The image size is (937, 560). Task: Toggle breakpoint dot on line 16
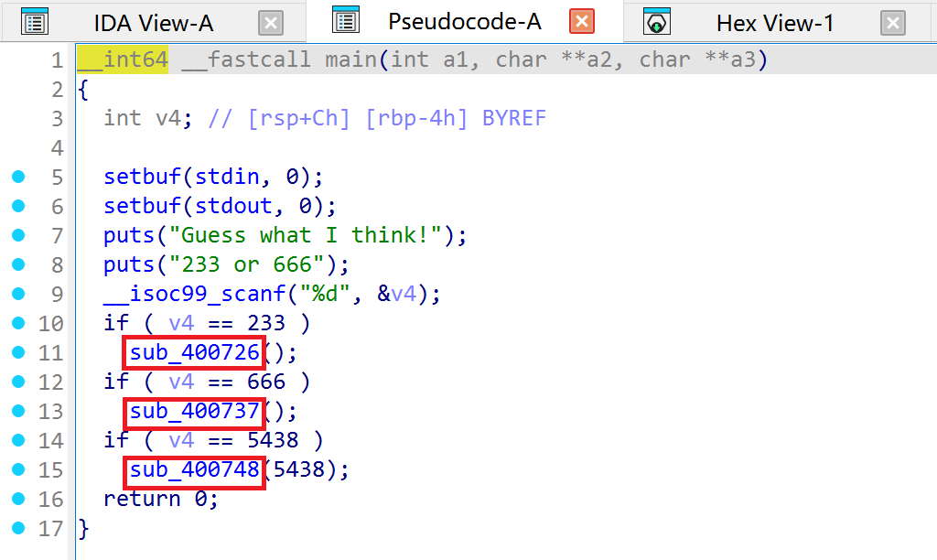click(18, 499)
